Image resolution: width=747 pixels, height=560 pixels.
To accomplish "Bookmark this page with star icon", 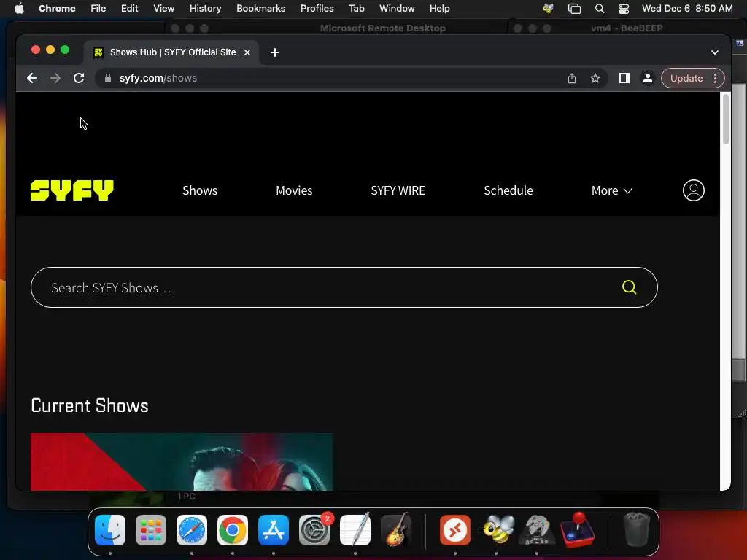I will (x=595, y=78).
